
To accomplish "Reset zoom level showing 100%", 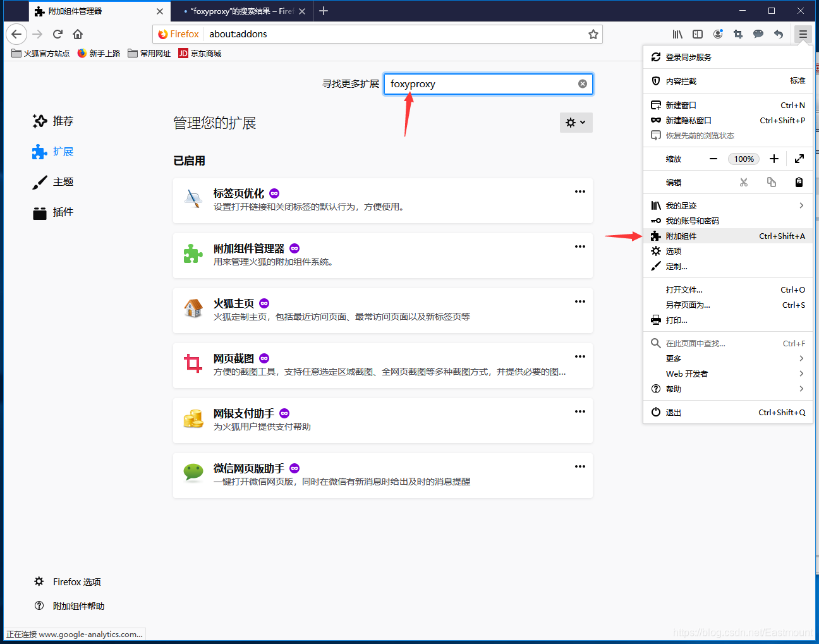I will [744, 159].
